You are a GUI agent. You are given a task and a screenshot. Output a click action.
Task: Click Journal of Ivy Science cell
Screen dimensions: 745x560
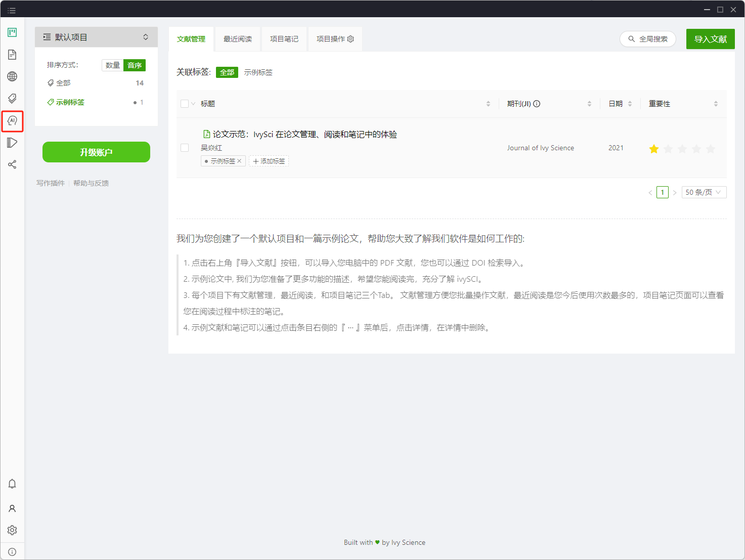[541, 148]
